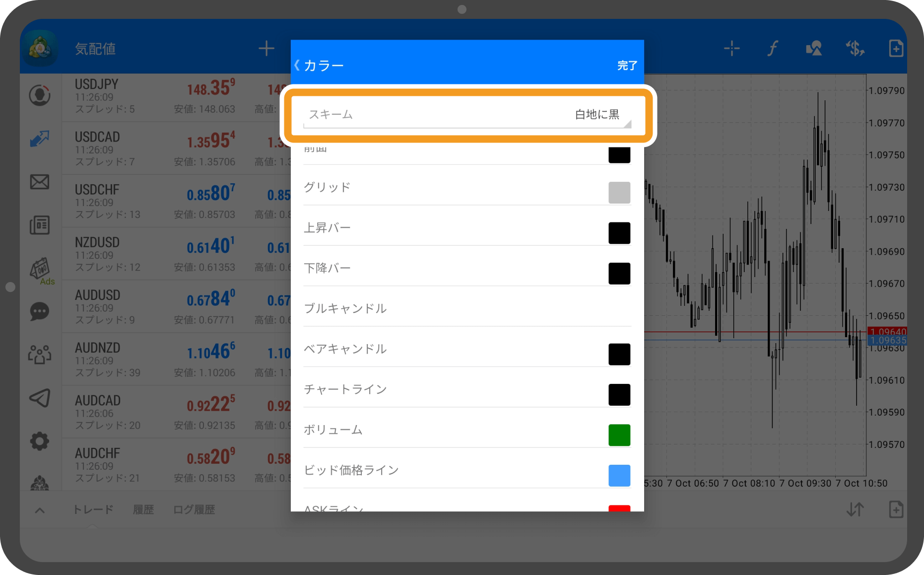The height and width of the screenshot is (575, 924).
Task: Open the paper plane sidebar icon
Action: [x=40, y=398]
